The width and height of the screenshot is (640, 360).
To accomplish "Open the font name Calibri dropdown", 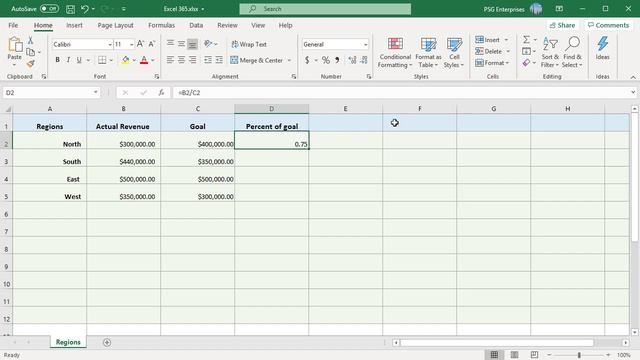I will tap(110, 44).
